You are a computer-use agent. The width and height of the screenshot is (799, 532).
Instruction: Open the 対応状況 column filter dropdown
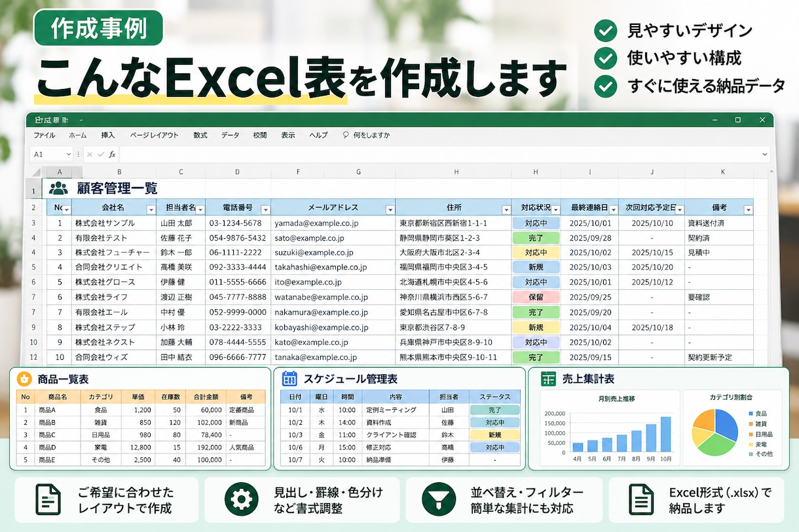coord(556,209)
